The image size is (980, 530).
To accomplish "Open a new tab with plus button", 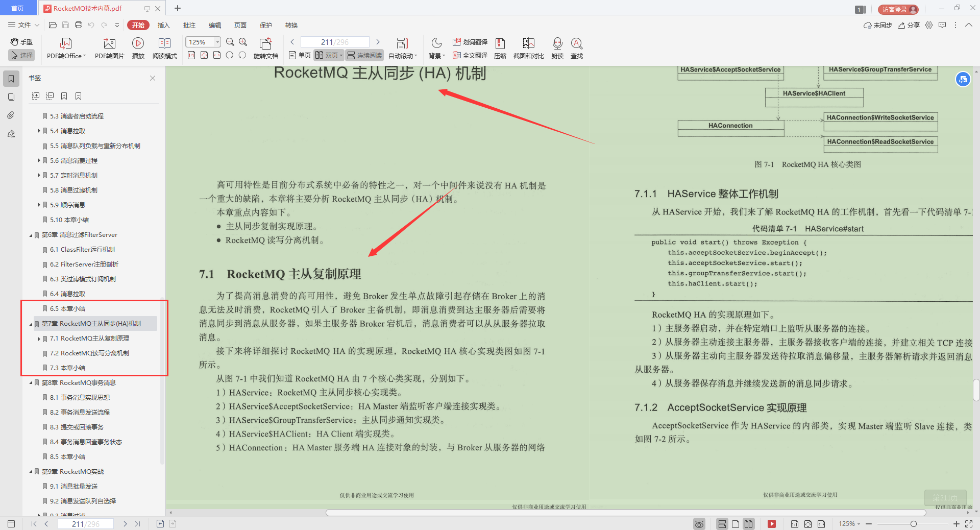I will point(178,8).
